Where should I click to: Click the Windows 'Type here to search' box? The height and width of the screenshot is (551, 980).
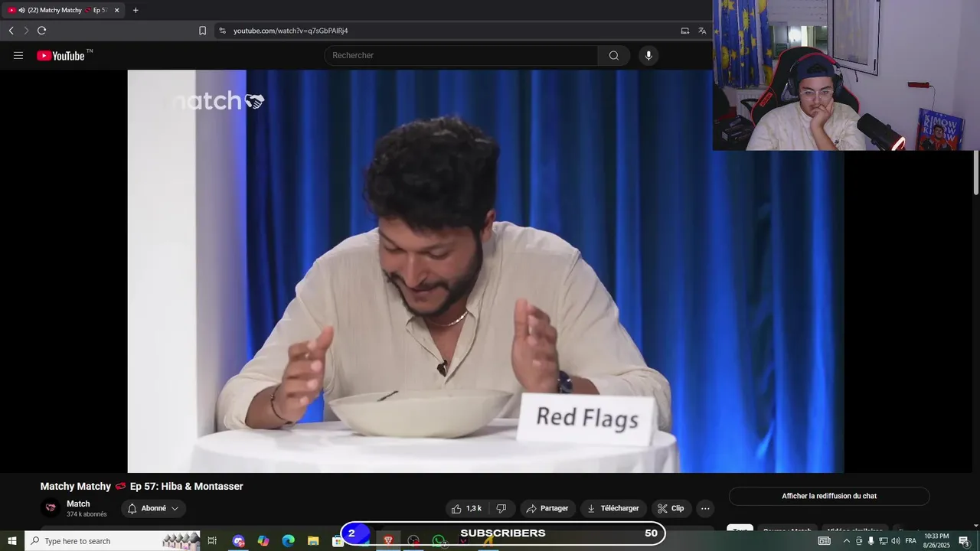tap(113, 541)
